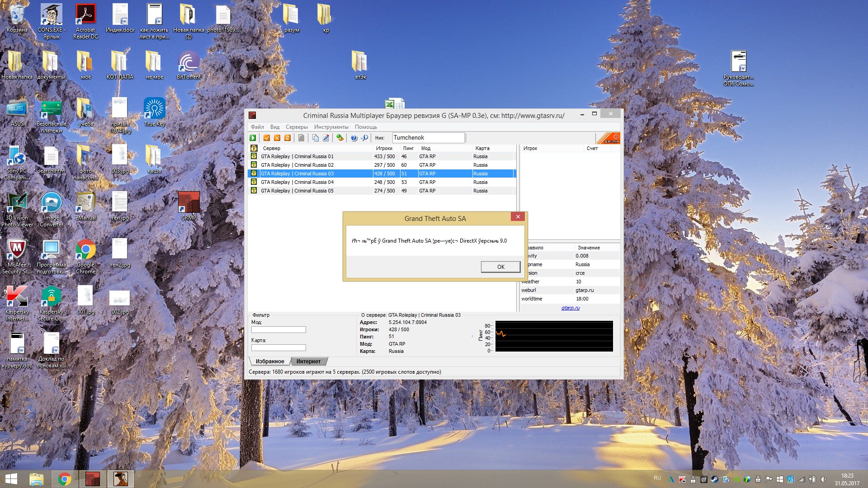Open the Серверы menu
Image resolution: width=868 pixels, height=488 pixels.
[x=297, y=127]
